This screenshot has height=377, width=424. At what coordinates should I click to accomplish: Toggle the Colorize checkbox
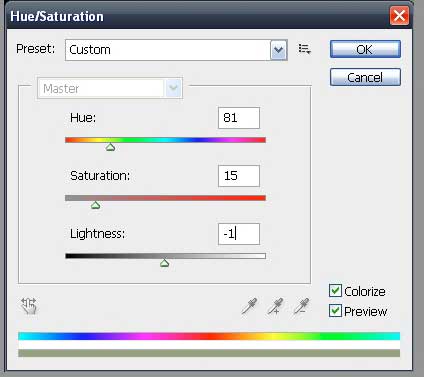(x=335, y=291)
